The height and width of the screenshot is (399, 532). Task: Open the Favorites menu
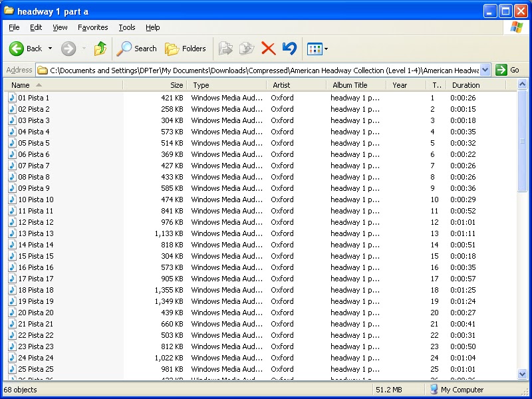[x=93, y=27]
